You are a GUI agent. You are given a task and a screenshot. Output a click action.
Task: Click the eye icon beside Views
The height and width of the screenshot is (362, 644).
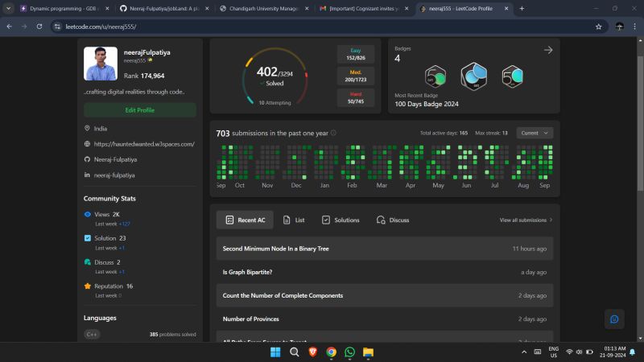pyautogui.click(x=88, y=214)
